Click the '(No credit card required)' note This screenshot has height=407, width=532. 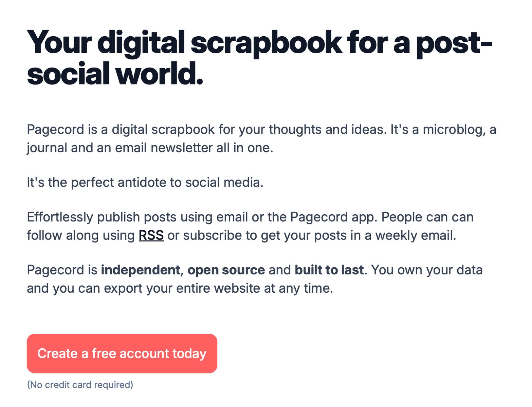80,385
